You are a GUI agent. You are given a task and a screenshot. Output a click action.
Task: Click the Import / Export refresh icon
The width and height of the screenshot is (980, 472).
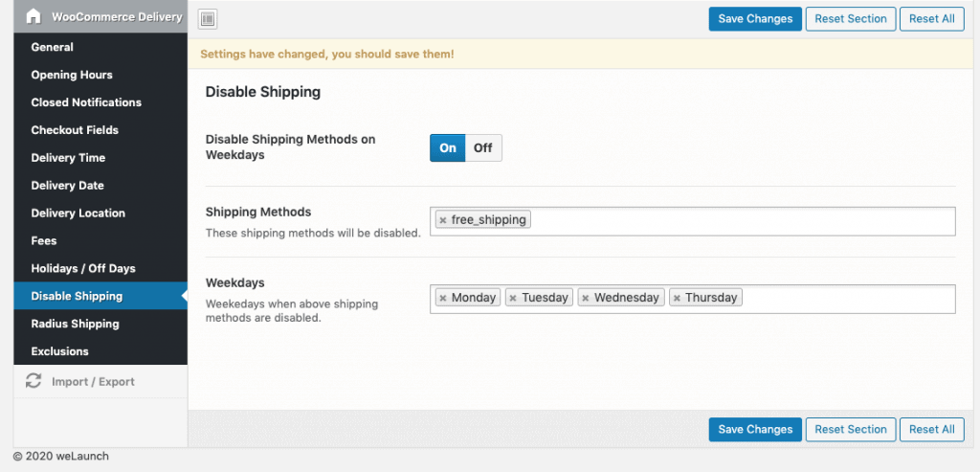click(x=33, y=381)
